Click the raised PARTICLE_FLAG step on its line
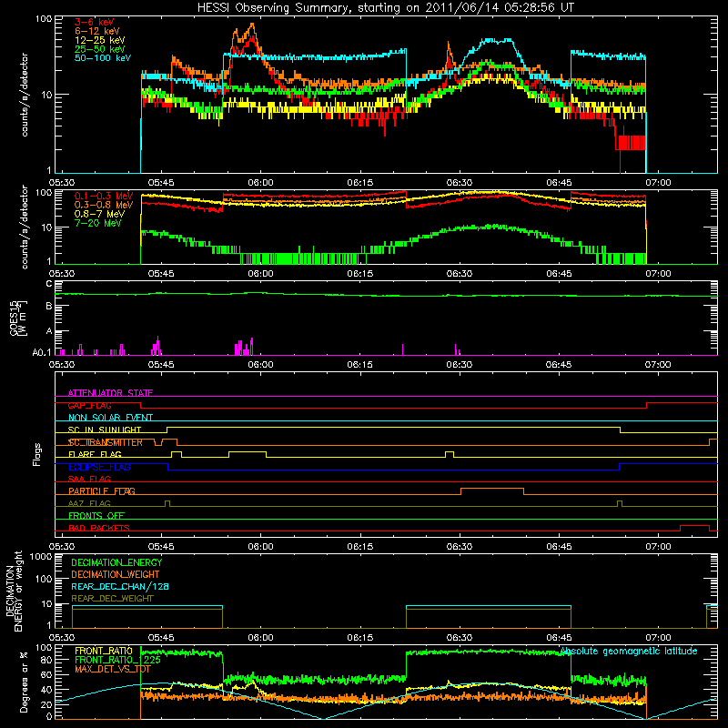The height and width of the screenshot is (728, 728). (492, 489)
